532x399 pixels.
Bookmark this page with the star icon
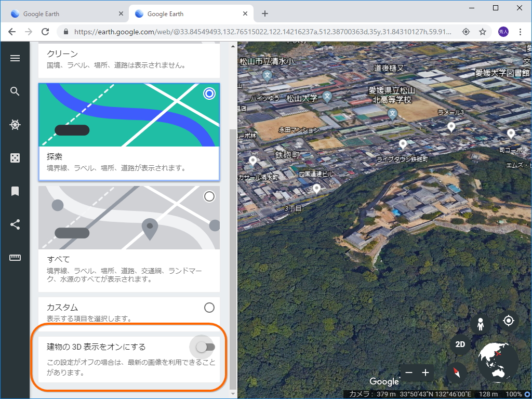point(483,32)
